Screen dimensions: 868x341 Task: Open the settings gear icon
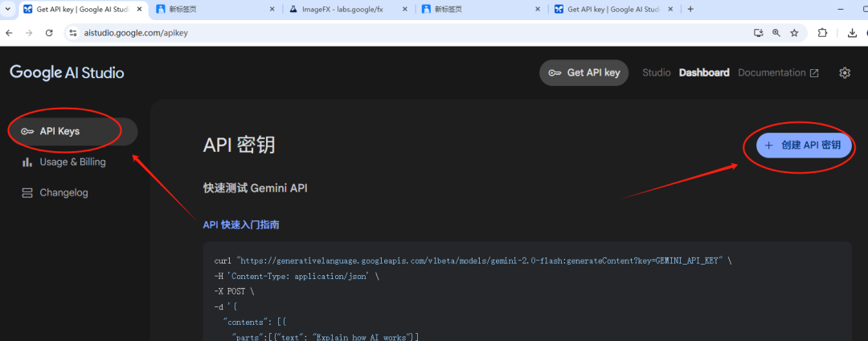[x=844, y=72]
